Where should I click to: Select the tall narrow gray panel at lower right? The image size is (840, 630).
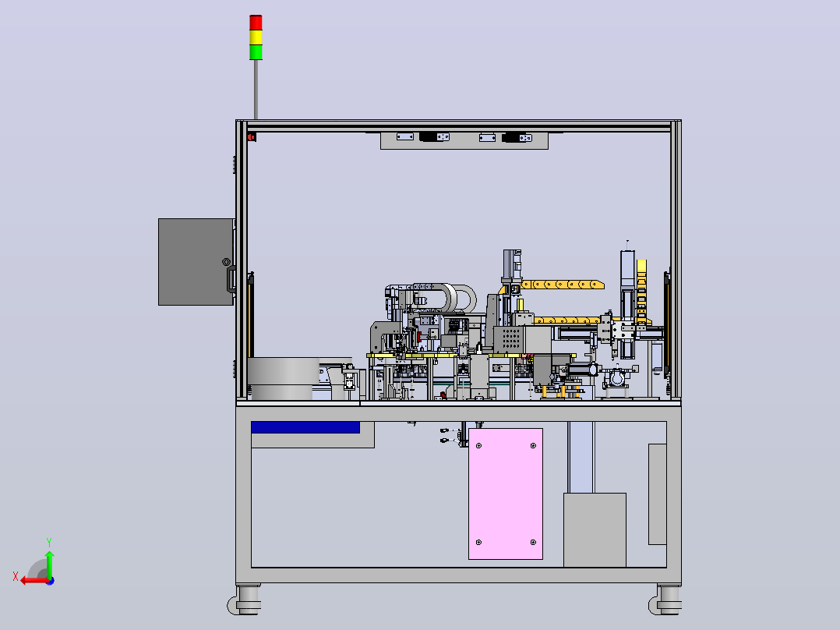tap(658, 494)
